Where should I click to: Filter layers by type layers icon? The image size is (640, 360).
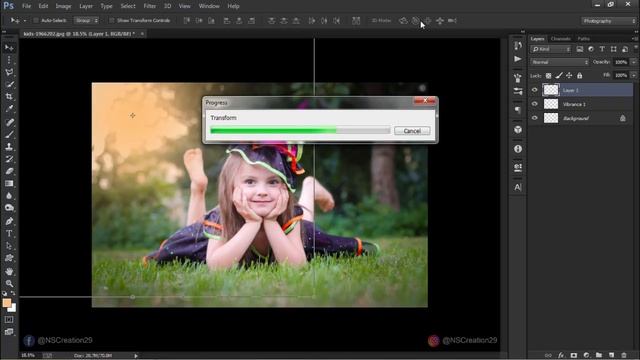(x=602, y=49)
